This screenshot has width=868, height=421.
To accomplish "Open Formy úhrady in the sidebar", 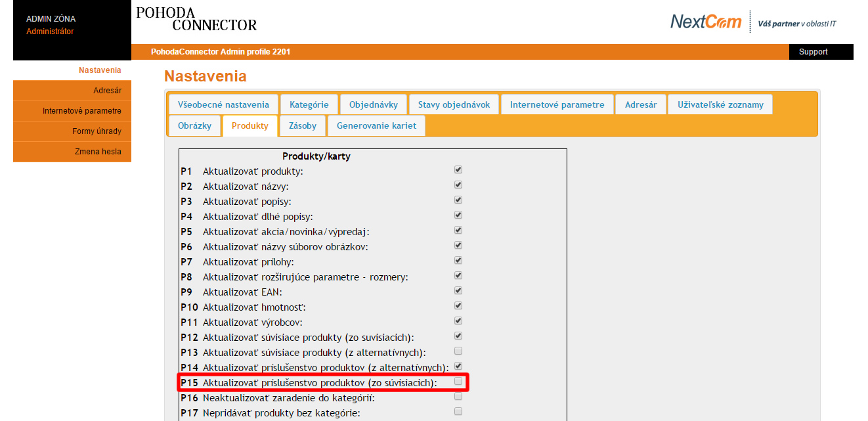I will pos(72,131).
